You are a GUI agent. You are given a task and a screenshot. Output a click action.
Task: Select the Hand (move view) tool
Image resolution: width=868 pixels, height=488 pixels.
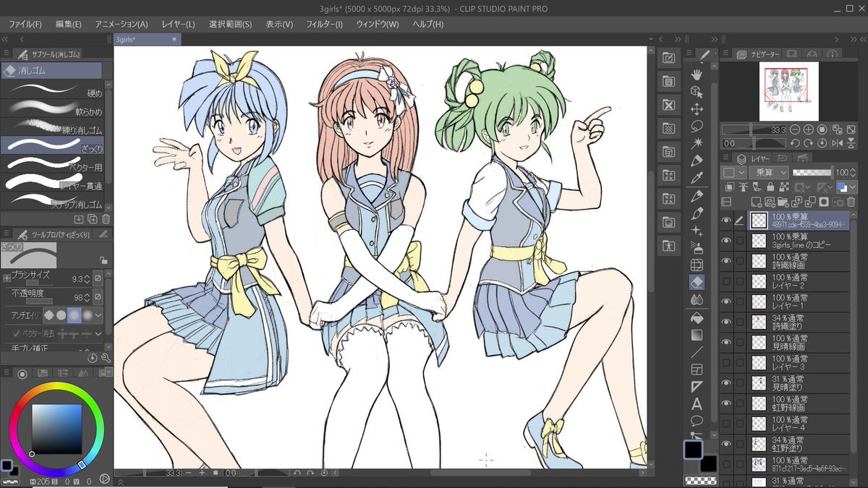tap(697, 74)
